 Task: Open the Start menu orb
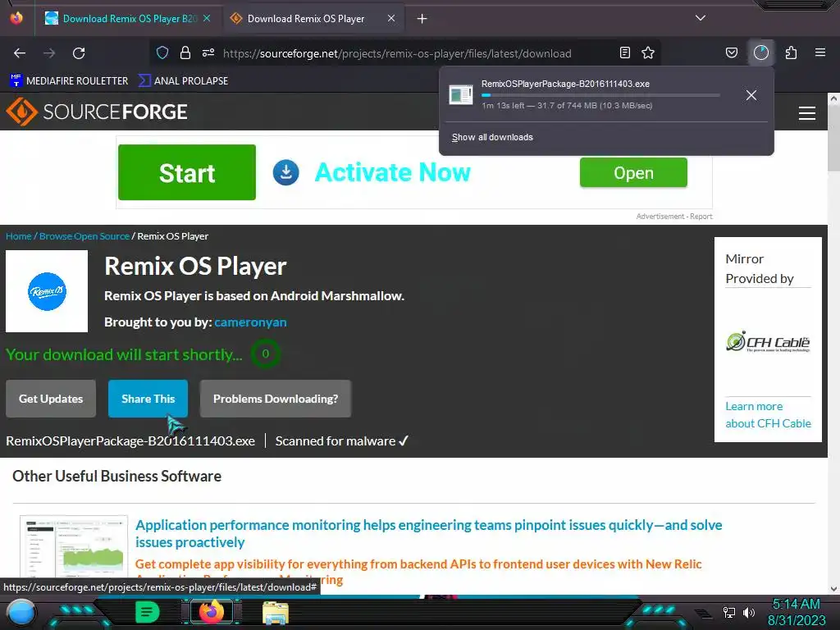[x=21, y=613]
